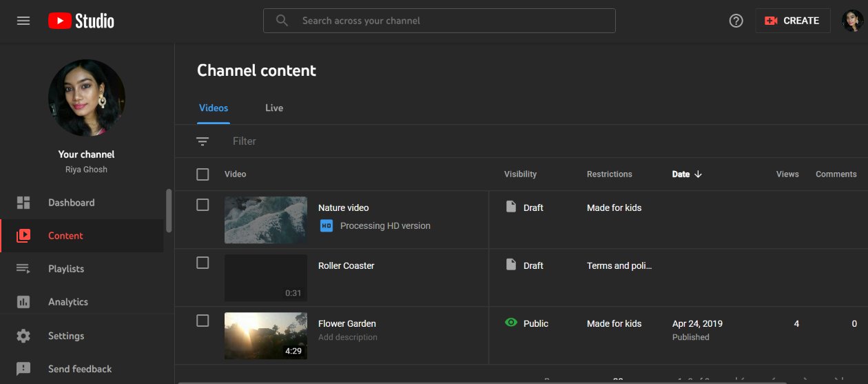868x384 pixels.
Task: Click the YouTube Studio logo
Action: click(x=81, y=21)
